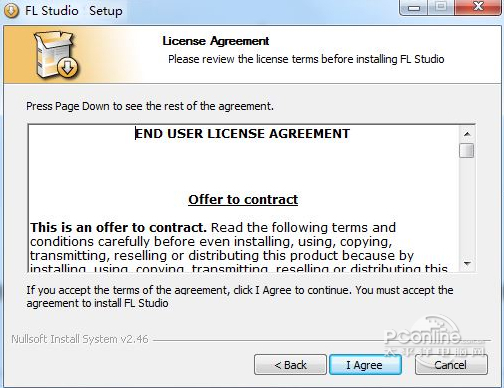Minimize the FL Studio Setup window
This screenshot has width=504, height=388.
tap(414, 7)
